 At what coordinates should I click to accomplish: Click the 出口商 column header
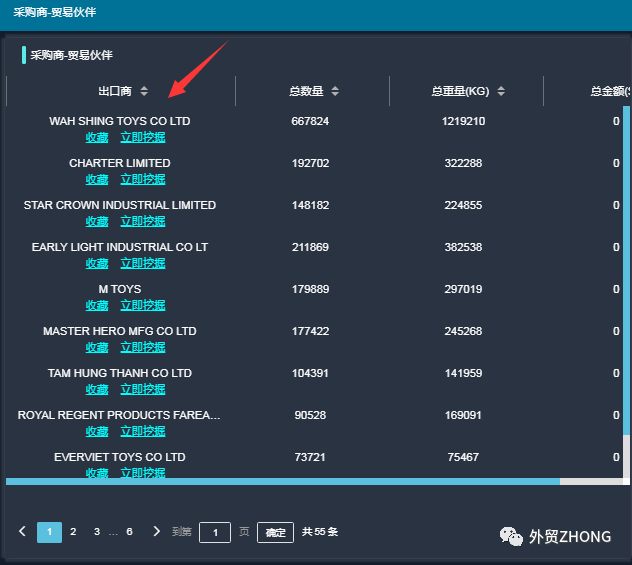click(115, 91)
